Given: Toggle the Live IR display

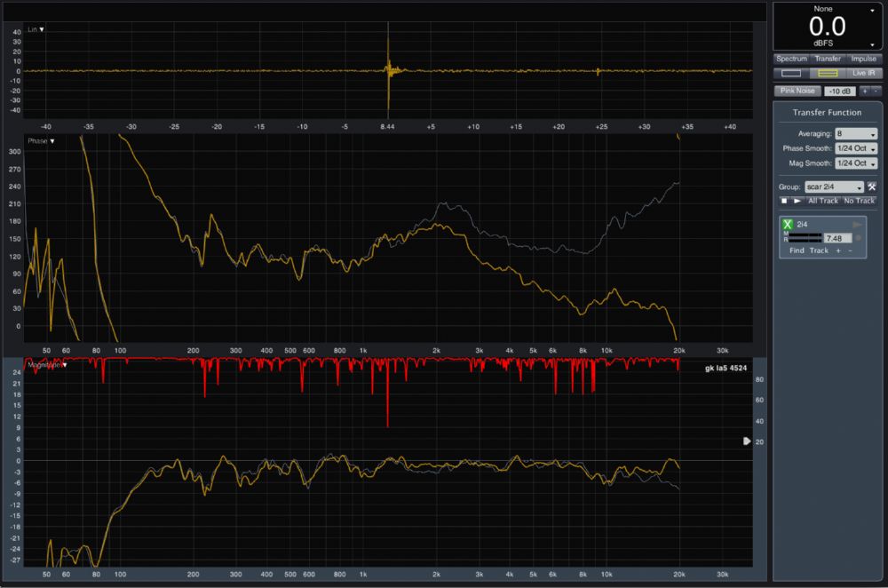Looking at the screenshot, I should click(864, 73).
